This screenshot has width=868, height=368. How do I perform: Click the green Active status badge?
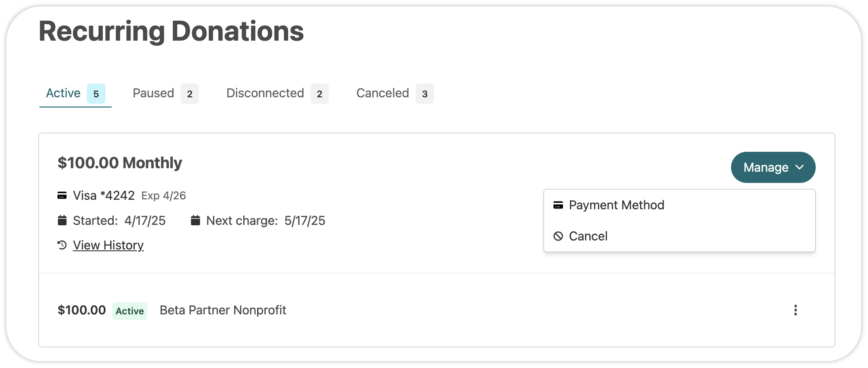pyautogui.click(x=130, y=311)
